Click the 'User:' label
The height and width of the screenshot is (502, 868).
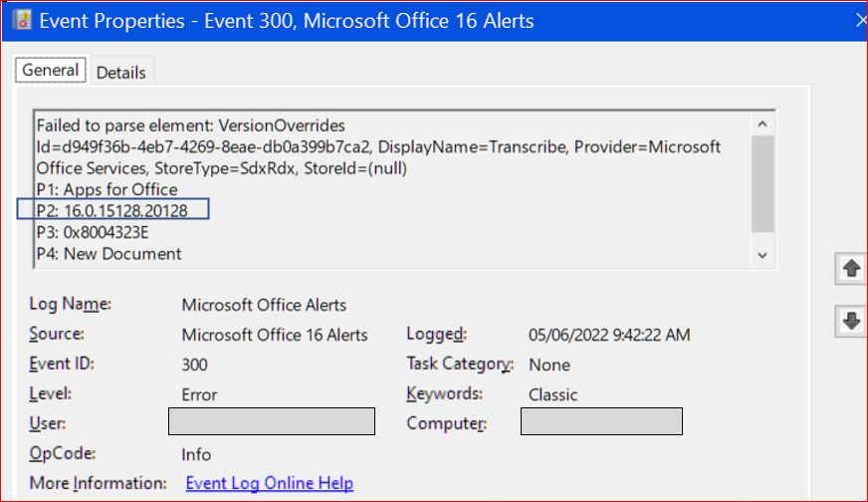48,423
